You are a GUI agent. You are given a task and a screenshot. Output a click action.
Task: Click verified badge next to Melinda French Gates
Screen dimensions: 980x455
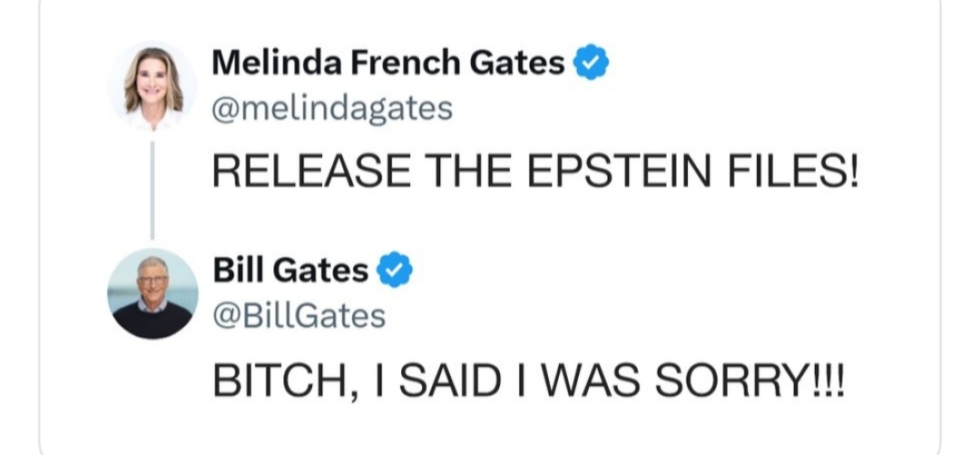(592, 62)
